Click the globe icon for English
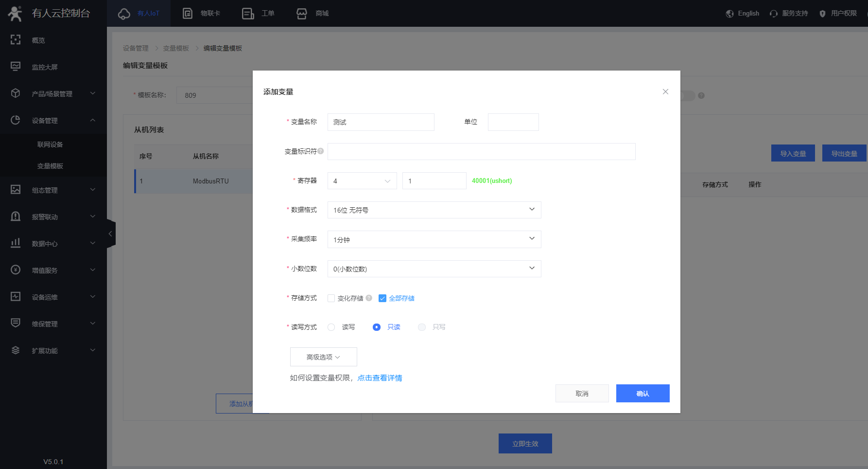The width and height of the screenshot is (868, 469). coord(729,14)
